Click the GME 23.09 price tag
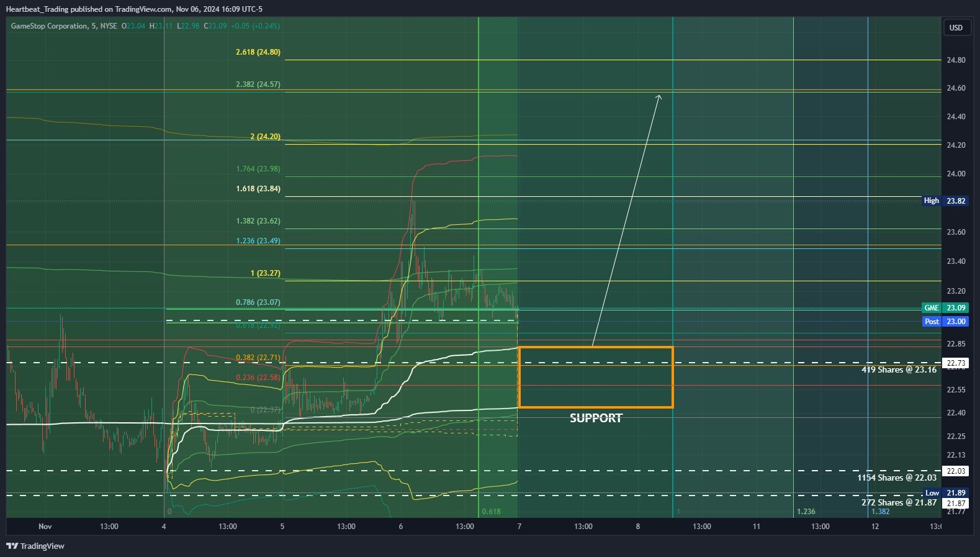The image size is (980, 557). coord(945,308)
